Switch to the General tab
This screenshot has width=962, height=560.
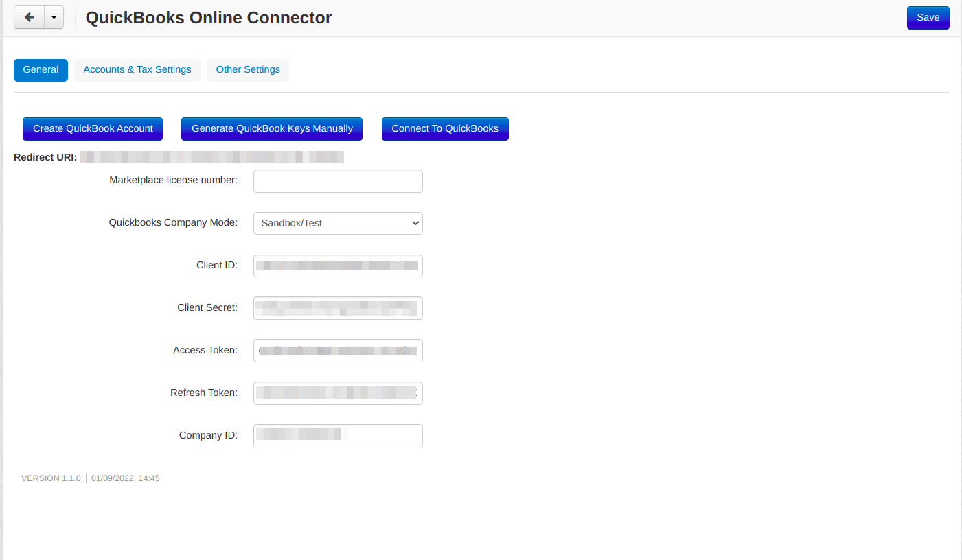[41, 70]
